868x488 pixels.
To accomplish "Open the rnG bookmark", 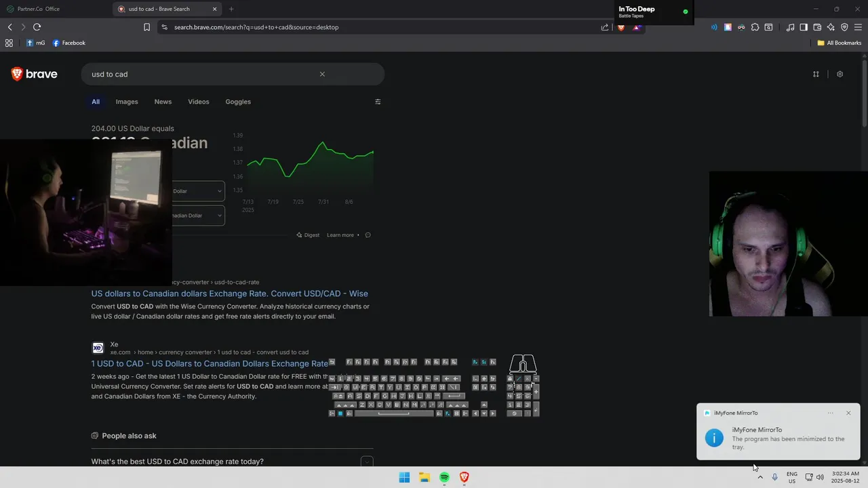I will tap(36, 43).
